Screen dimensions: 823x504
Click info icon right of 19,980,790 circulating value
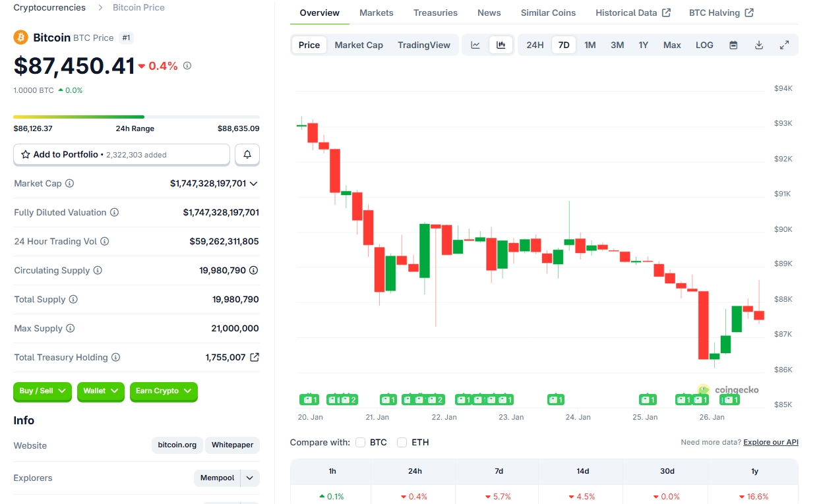pyautogui.click(x=254, y=270)
